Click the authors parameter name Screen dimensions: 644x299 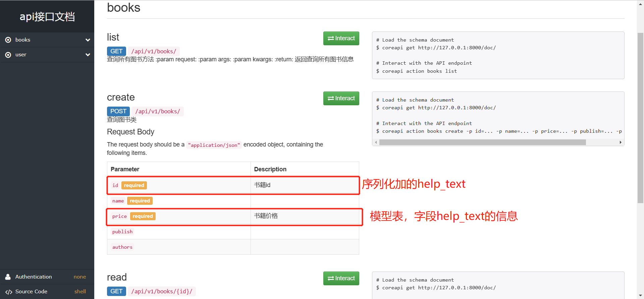point(122,247)
